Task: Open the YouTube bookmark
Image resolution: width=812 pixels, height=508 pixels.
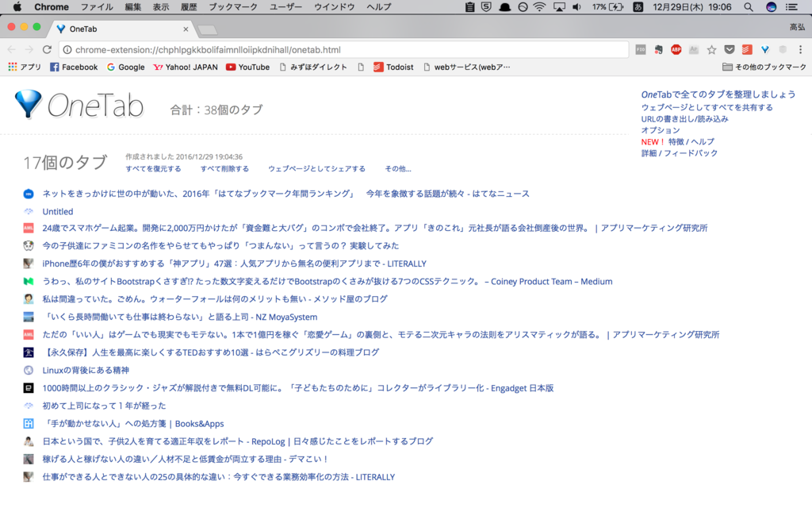Action: (248, 67)
